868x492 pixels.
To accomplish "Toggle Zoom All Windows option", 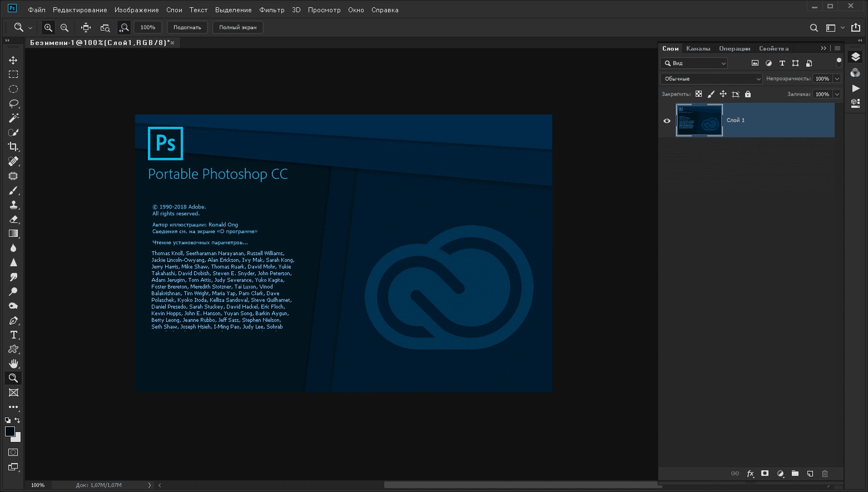I will [x=105, y=27].
